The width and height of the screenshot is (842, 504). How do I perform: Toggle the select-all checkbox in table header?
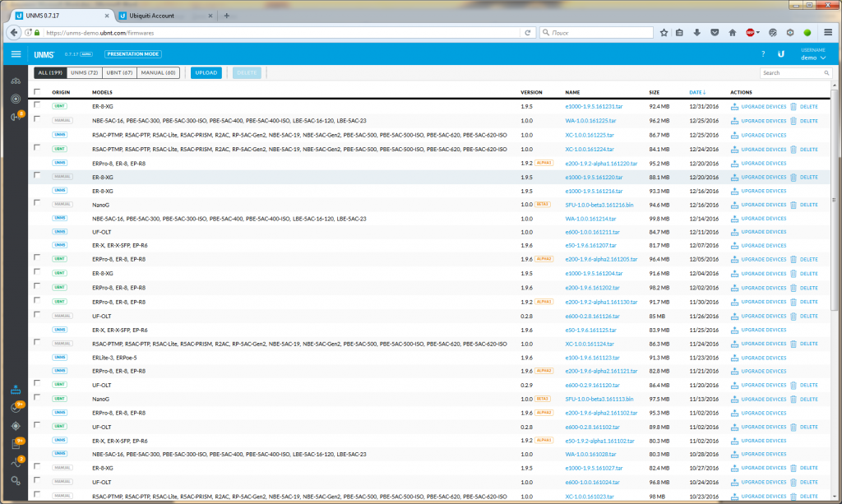tap(37, 92)
